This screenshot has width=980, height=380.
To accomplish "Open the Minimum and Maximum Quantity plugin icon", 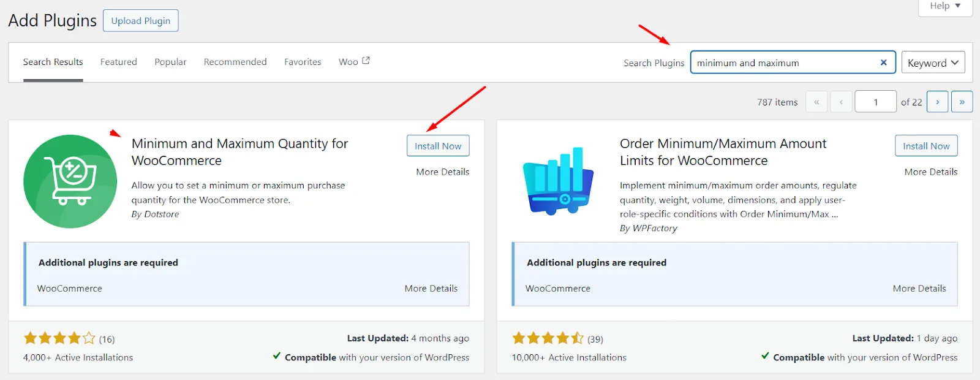I will tap(70, 181).
